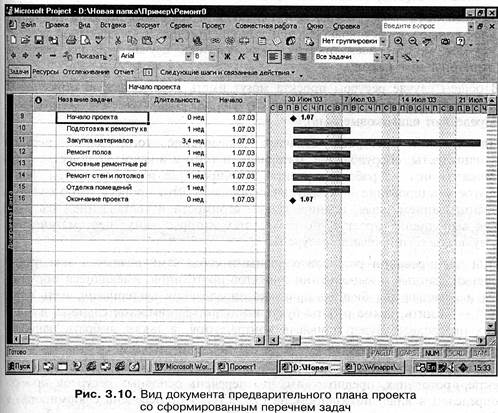Toggle bold formatting Ж

click(227, 57)
